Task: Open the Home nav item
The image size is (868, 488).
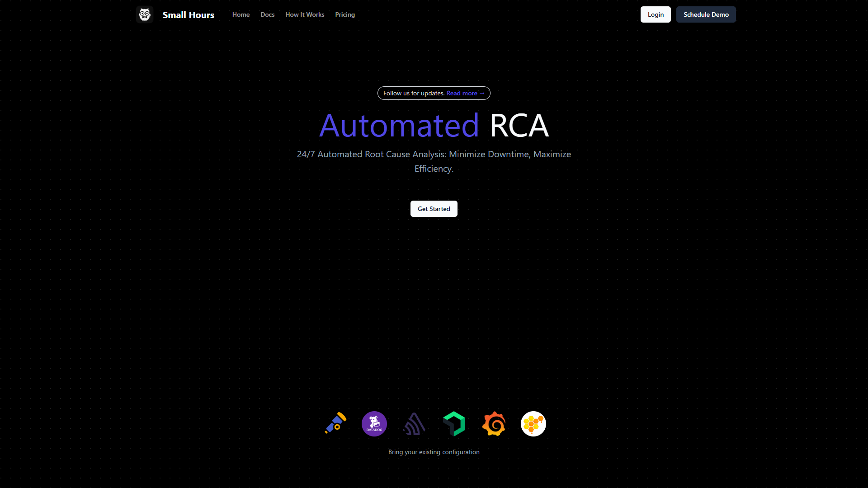Action: click(241, 14)
